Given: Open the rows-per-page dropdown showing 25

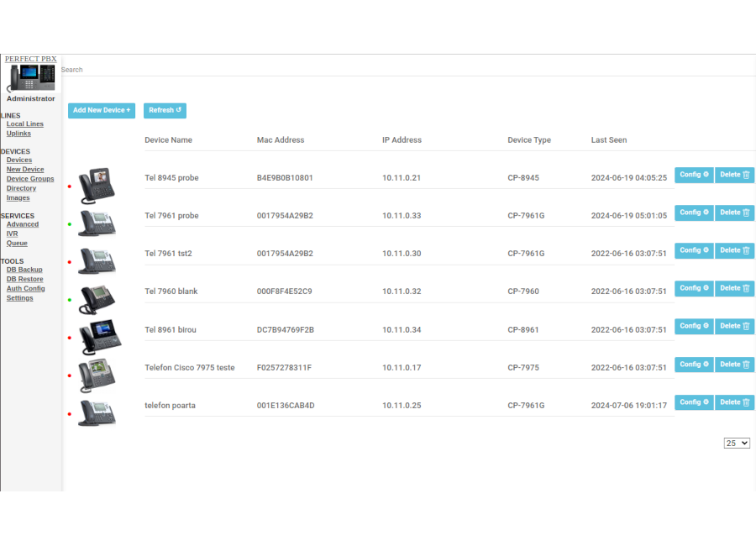Looking at the screenshot, I should [737, 443].
